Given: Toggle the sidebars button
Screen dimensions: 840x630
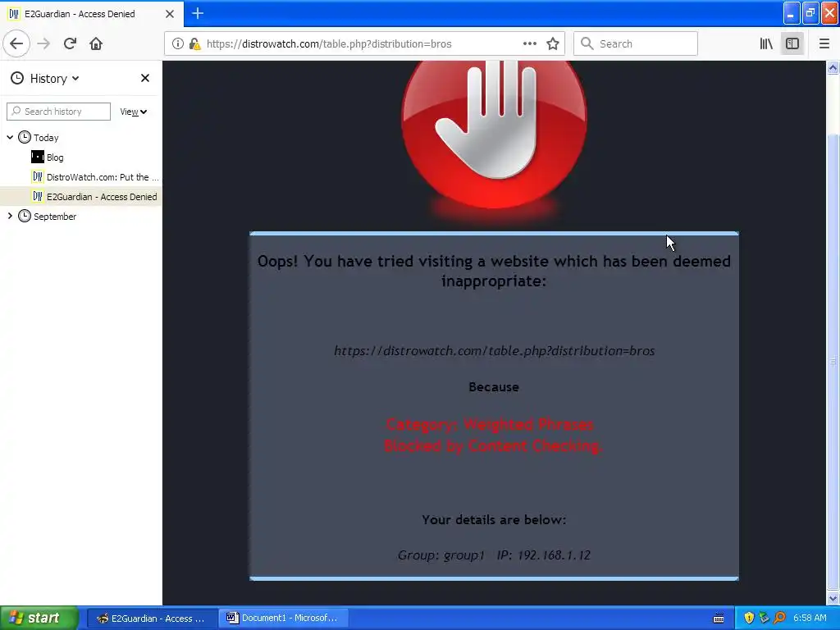Looking at the screenshot, I should pos(792,43).
